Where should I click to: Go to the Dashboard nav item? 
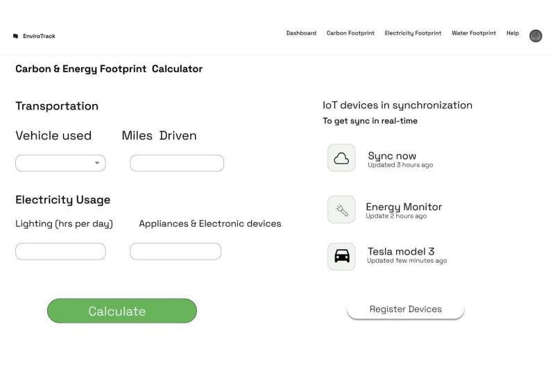point(301,33)
